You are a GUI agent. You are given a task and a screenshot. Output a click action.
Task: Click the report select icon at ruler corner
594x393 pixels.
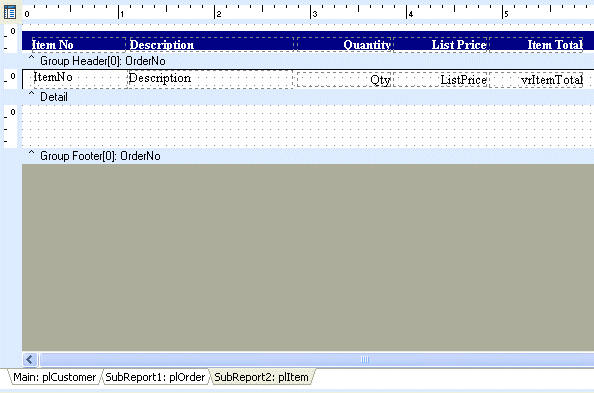[9, 12]
